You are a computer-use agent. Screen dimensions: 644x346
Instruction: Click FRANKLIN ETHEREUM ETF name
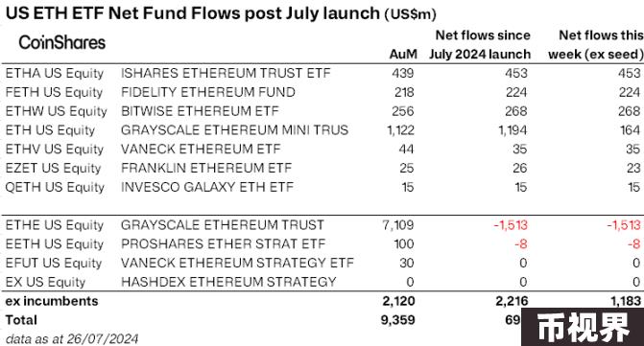[206, 168]
